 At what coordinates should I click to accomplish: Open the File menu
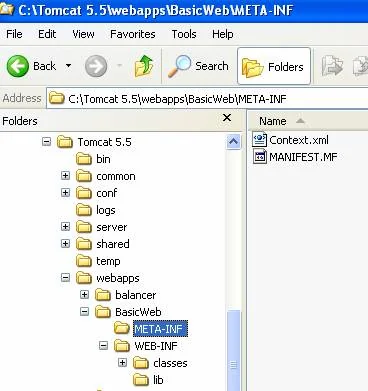[x=14, y=34]
